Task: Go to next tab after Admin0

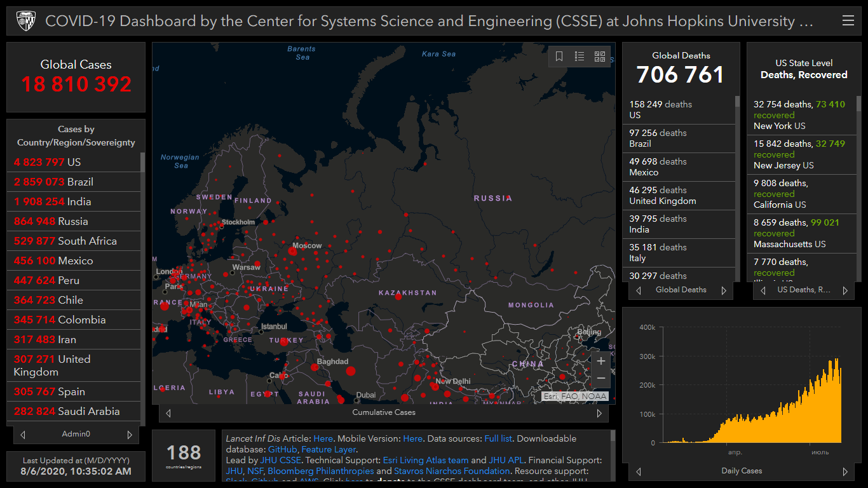Action: click(x=130, y=435)
